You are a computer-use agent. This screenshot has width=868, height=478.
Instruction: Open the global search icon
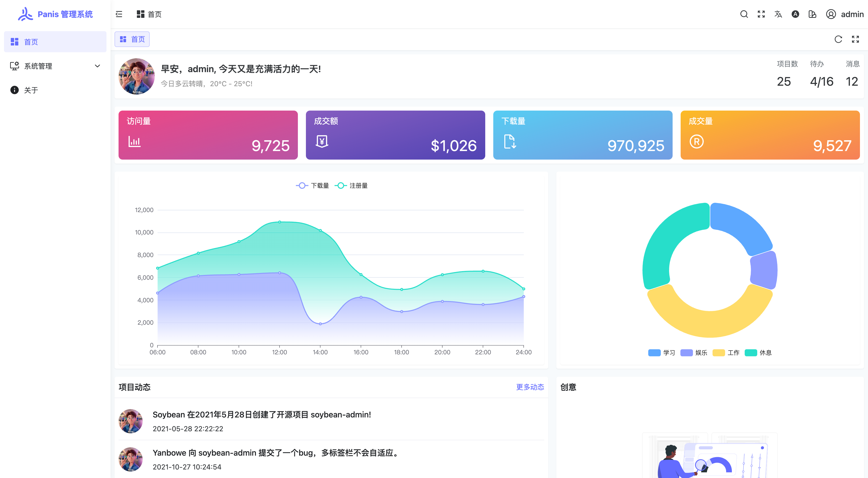[x=744, y=14]
